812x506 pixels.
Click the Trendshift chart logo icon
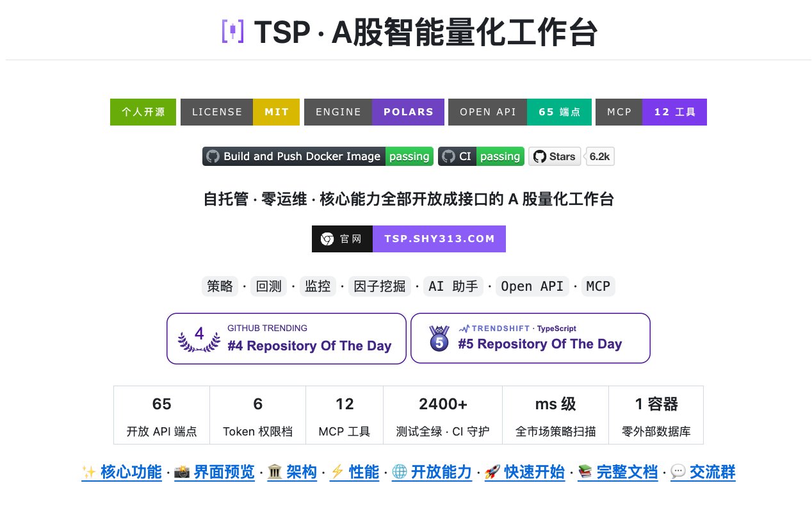(464, 329)
